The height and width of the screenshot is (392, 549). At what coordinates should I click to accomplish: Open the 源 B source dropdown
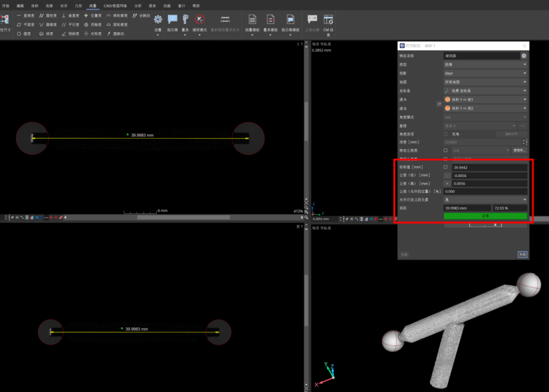pyautogui.click(x=485, y=108)
